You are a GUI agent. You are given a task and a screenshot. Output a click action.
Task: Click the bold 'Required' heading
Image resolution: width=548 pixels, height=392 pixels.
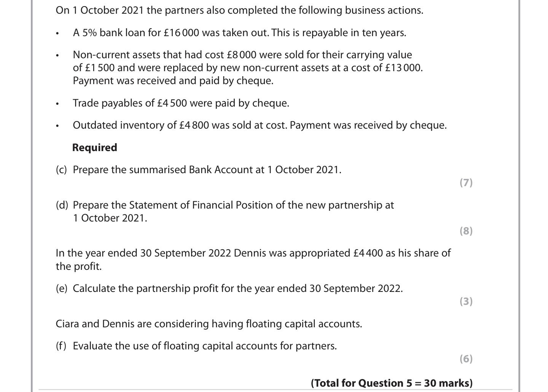[x=95, y=148]
